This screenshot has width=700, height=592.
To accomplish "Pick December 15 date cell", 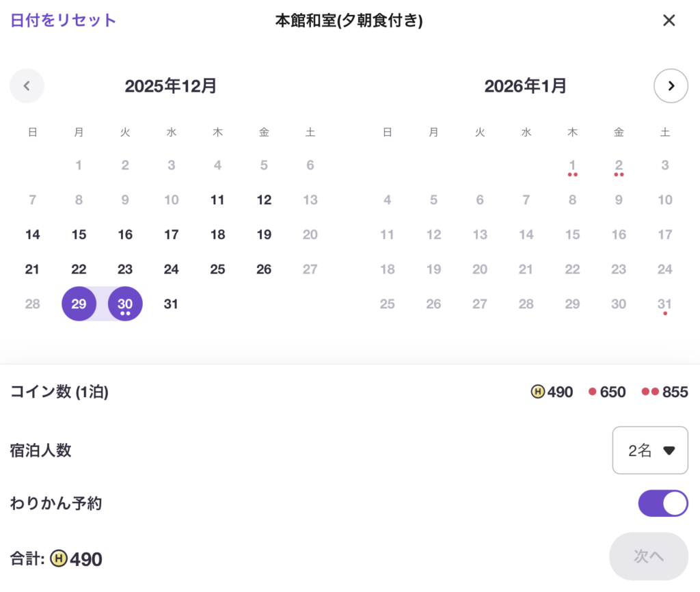I will coord(79,235).
